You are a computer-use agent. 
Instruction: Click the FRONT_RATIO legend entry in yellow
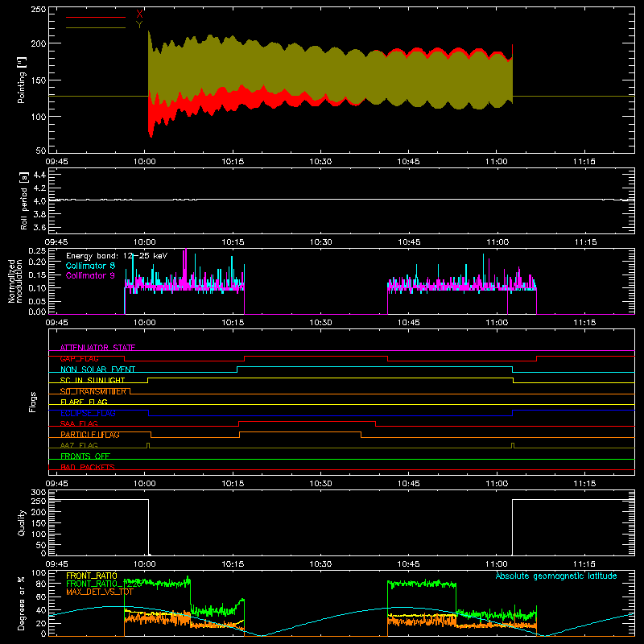[x=92, y=576]
